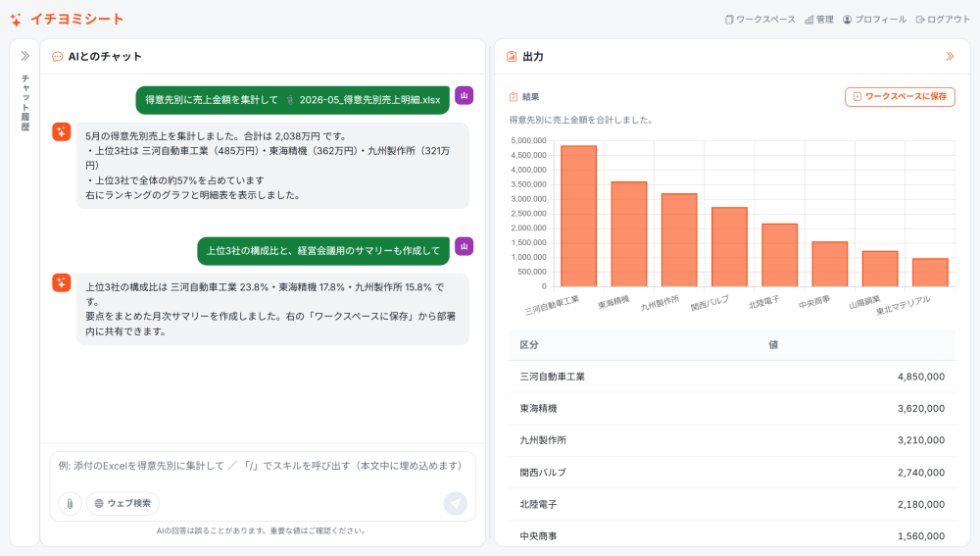Click the 北陸電子 bar in chart
Screen dimensions: 980x556
coord(779,255)
